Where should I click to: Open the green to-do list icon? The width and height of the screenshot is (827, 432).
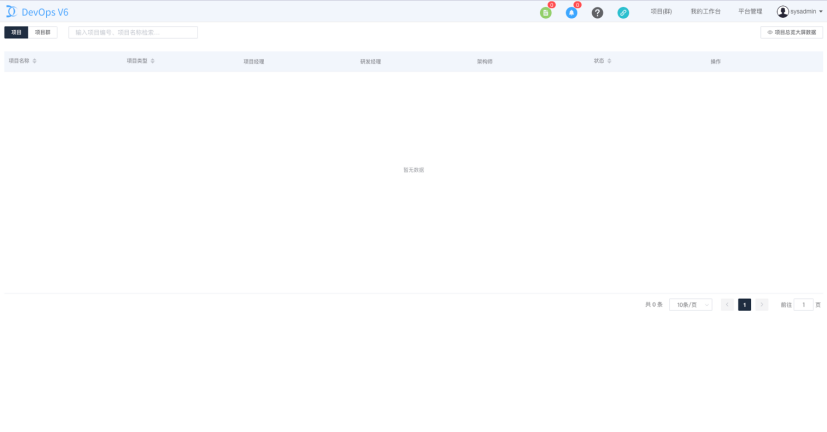545,13
